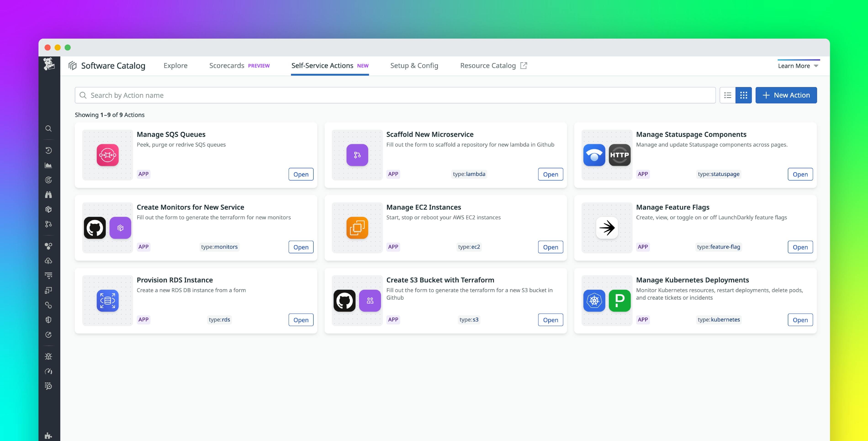Screen dimensions: 868x441
Task: Open the Metrics graph icon in the sidebar
Action: coord(48,165)
